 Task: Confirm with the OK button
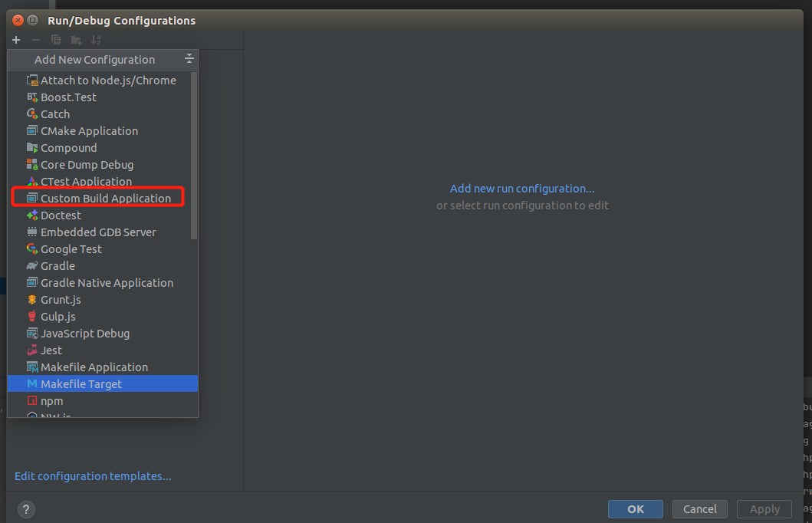(636, 509)
